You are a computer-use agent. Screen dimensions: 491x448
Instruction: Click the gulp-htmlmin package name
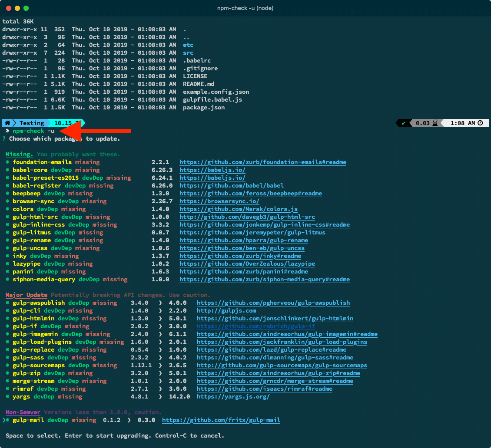pos(33,319)
